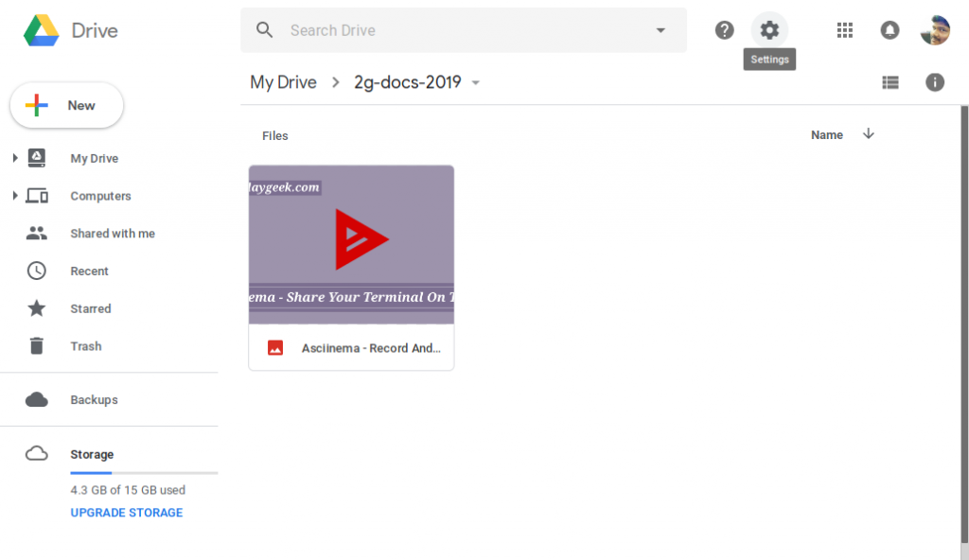Open advanced search options dropdown
Image resolution: width=969 pixels, height=560 pixels.
coord(660,29)
